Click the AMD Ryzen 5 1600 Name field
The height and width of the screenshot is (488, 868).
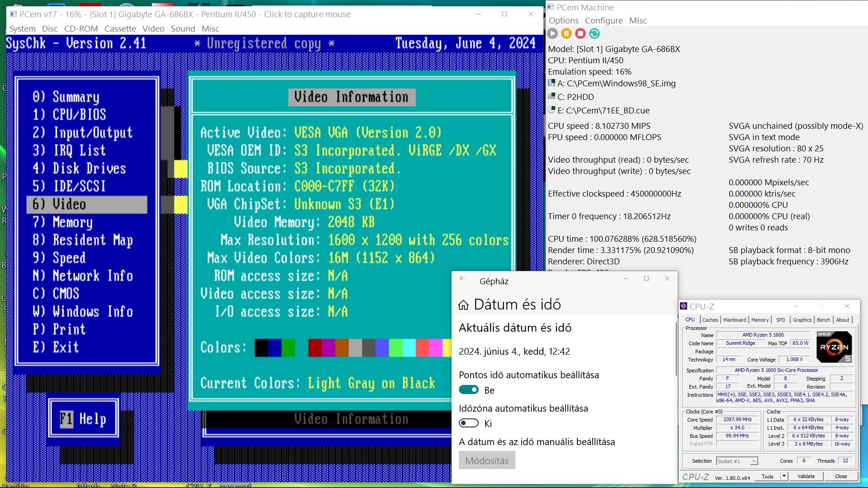click(763, 335)
